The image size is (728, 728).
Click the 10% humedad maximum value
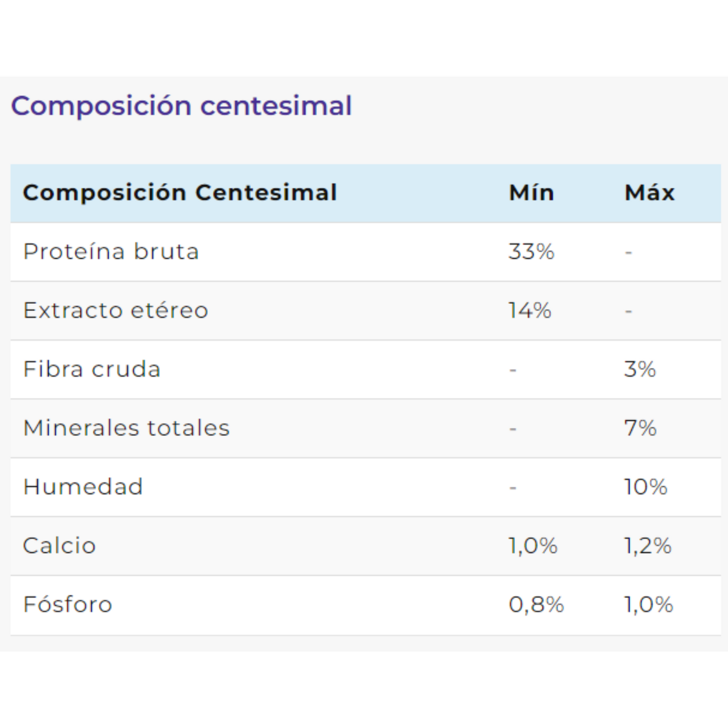click(x=646, y=487)
